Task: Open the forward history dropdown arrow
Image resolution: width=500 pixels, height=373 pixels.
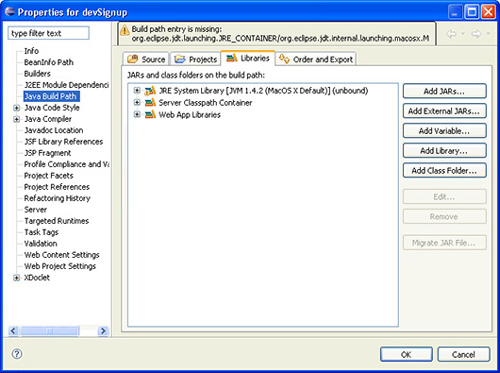Action: 488,33
